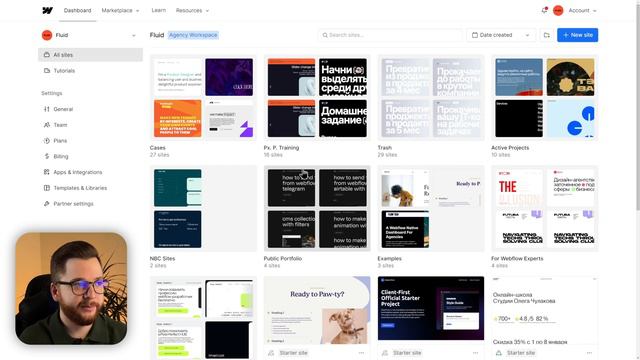This screenshot has height=360, width=640.
Task: Click the Plans icon in sidebar
Action: pos(47,140)
